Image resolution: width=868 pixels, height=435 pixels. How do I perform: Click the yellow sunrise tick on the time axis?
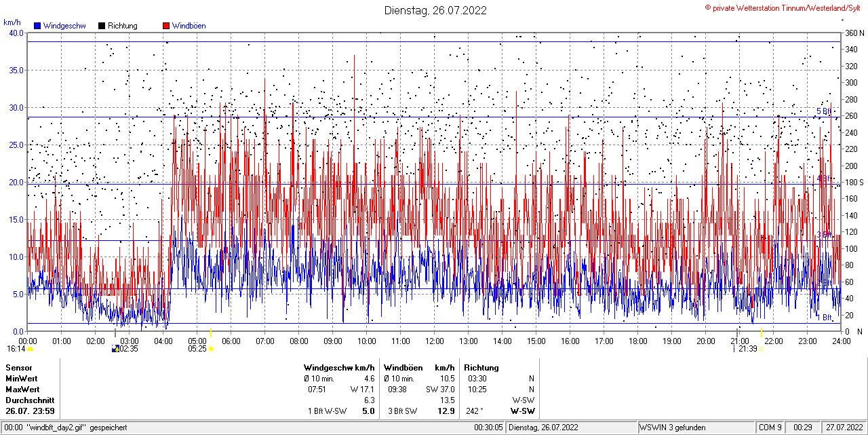(211, 333)
